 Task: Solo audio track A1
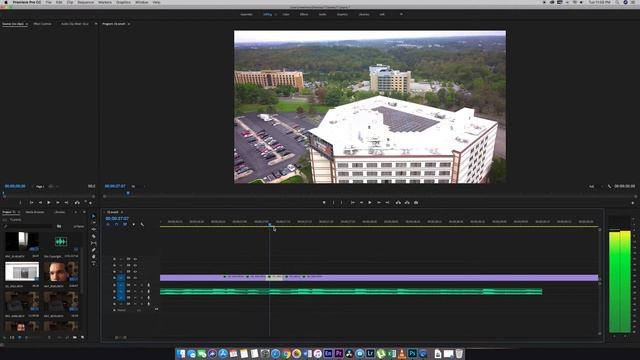click(x=142, y=285)
